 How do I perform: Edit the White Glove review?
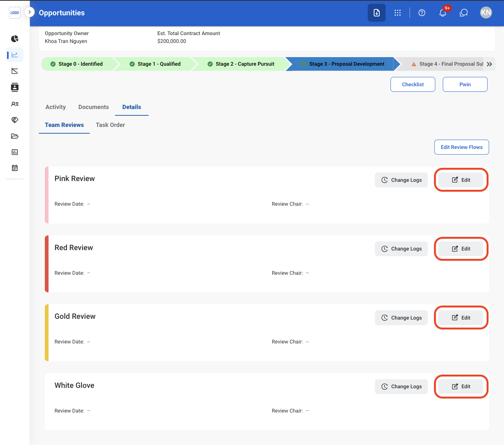point(461,387)
